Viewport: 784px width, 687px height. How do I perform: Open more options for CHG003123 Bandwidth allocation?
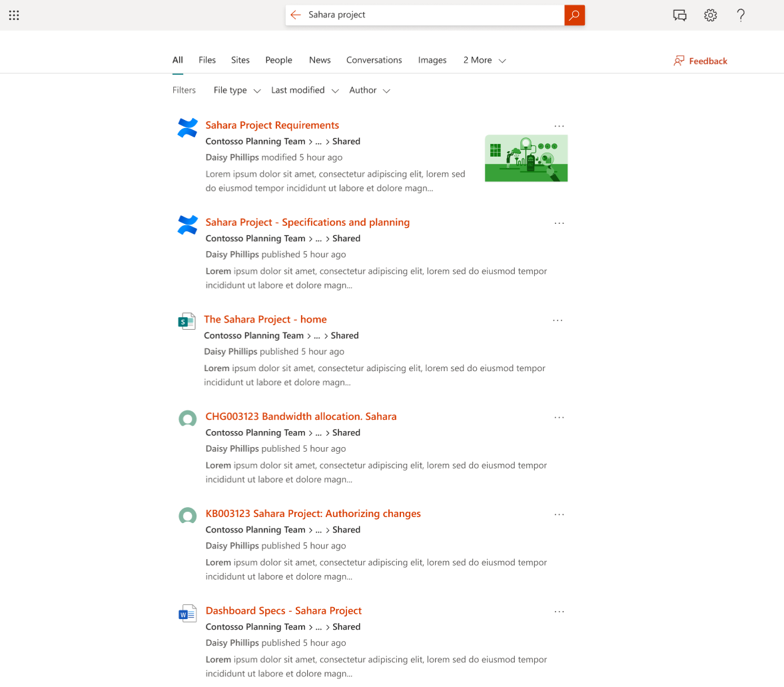(559, 417)
